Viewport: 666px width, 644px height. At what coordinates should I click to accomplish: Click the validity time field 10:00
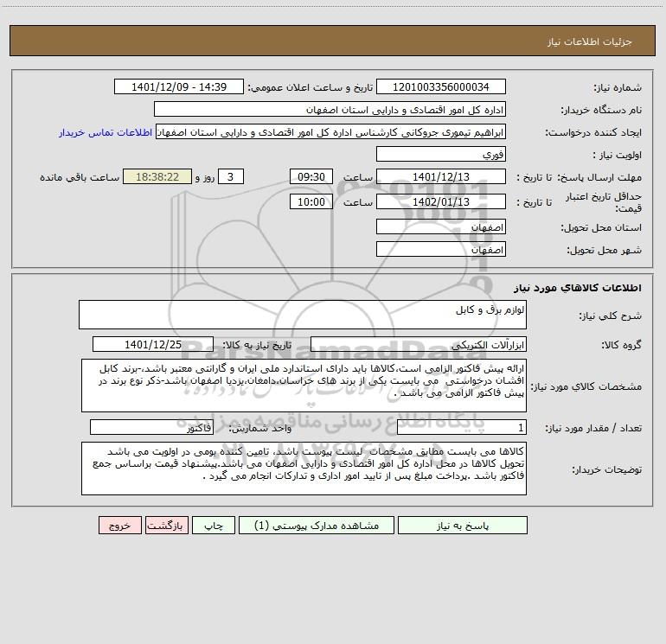[311, 201]
